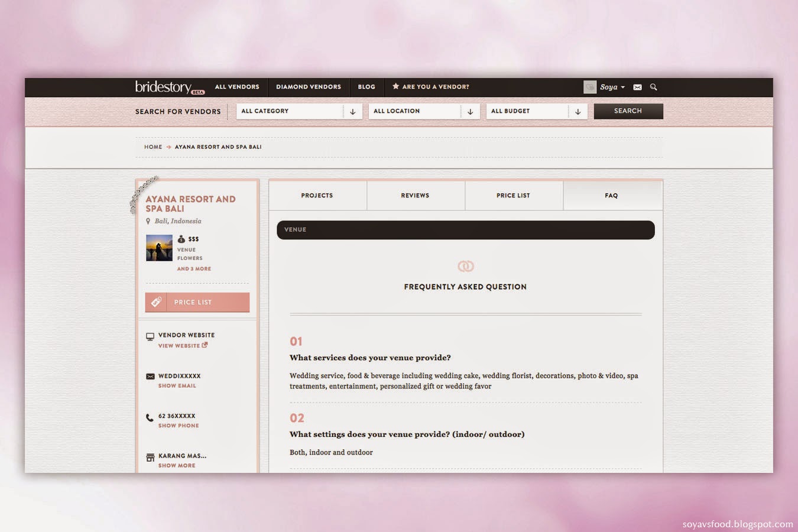The image size is (798, 532).
Task: Reveal the address with Show More
Action: coord(177,466)
